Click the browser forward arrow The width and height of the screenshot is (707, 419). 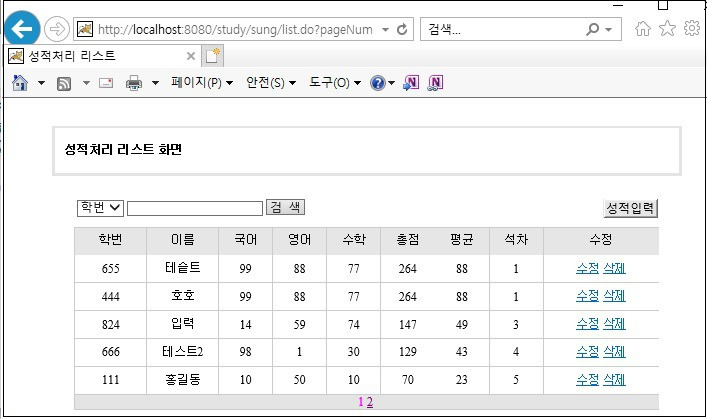click(x=57, y=29)
